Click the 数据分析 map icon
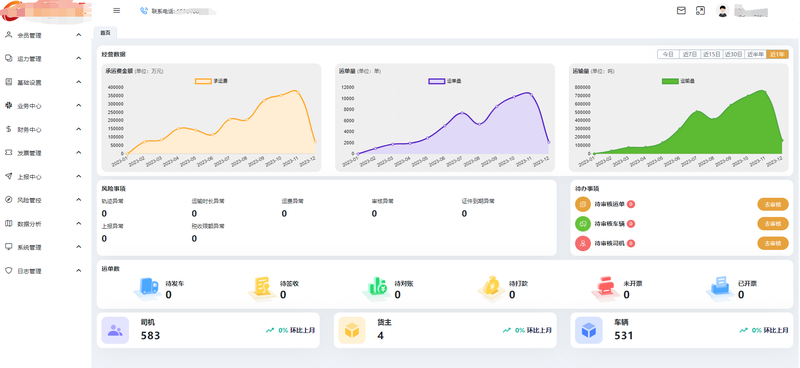 pyautogui.click(x=8, y=223)
